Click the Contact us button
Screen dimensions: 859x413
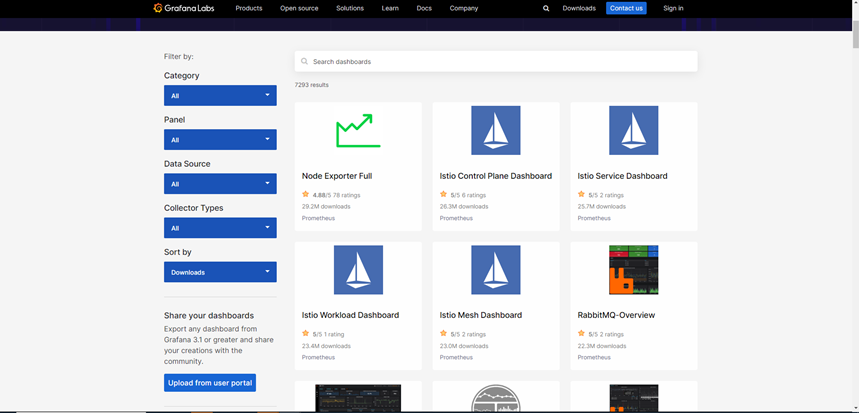click(x=626, y=8)
